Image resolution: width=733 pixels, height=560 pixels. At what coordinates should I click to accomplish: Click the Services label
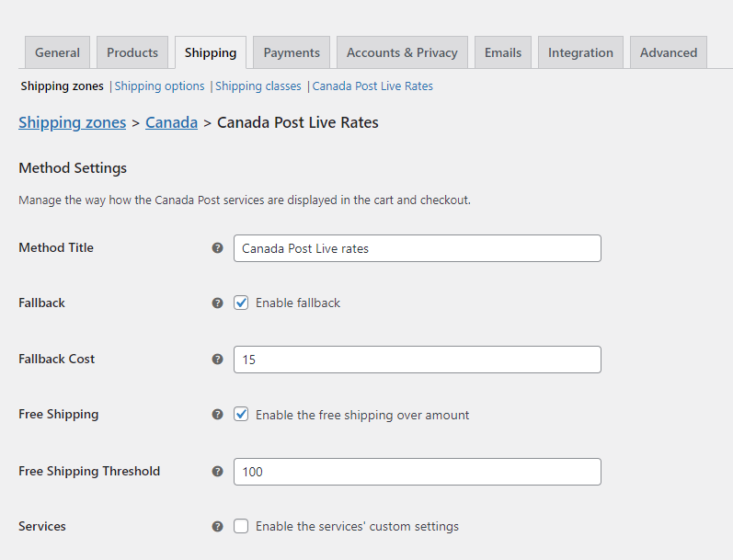coord(42,526)
